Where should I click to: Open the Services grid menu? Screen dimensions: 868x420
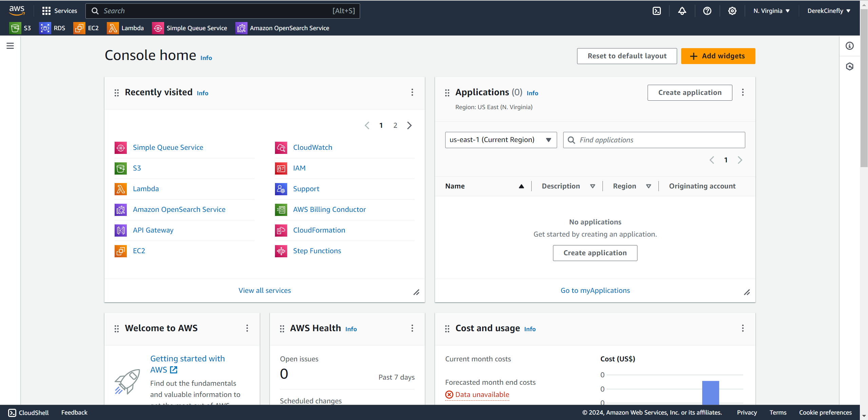[60, 11]
